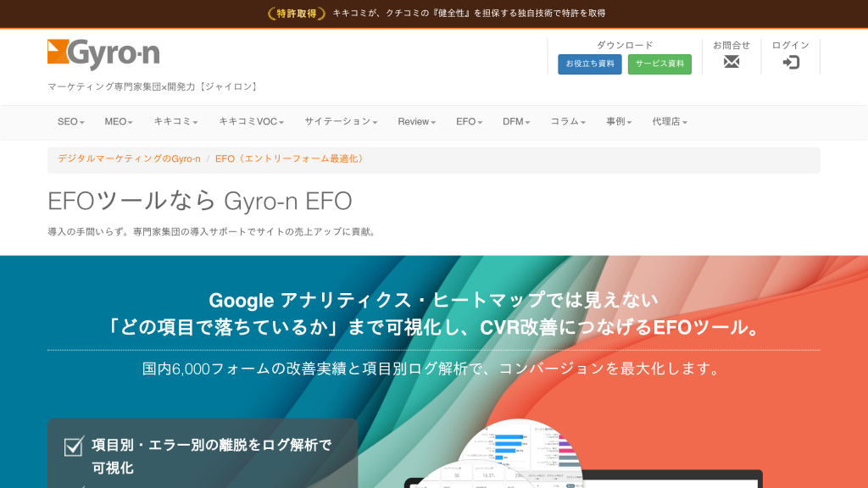Screen dimensions: 868x488
Task: Open the DFM dropdown menu
Action: point(516,122)
